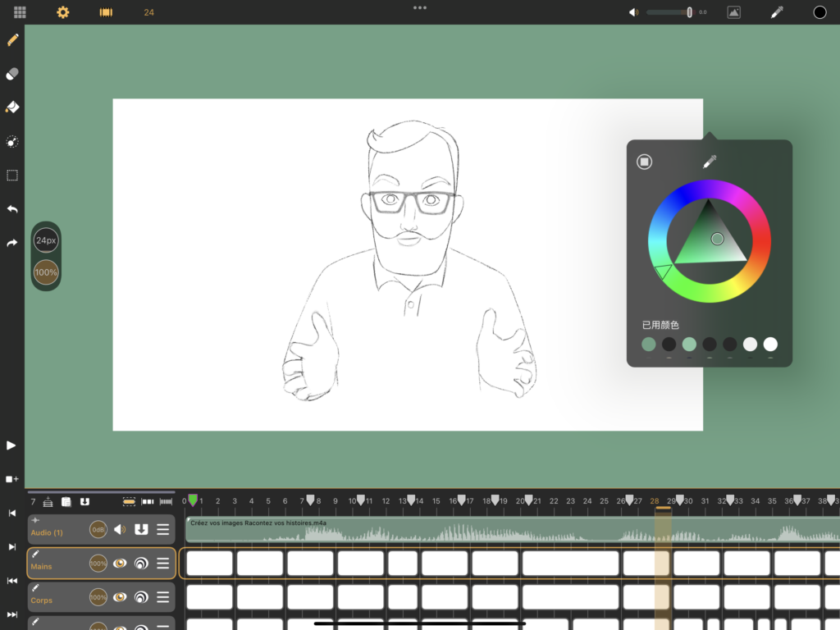
Task: Go to the next keyframe with the double arrow
Action: click(11, 614)
